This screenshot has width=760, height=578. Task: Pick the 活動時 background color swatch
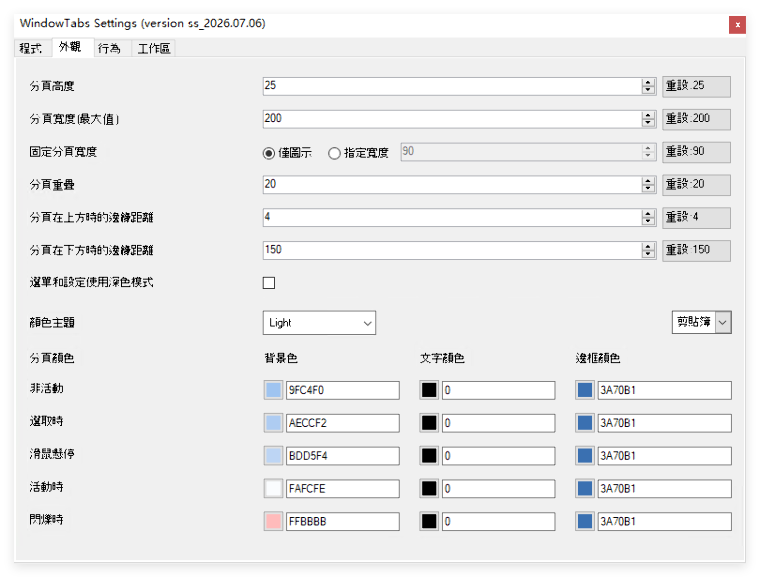(273, 489)
